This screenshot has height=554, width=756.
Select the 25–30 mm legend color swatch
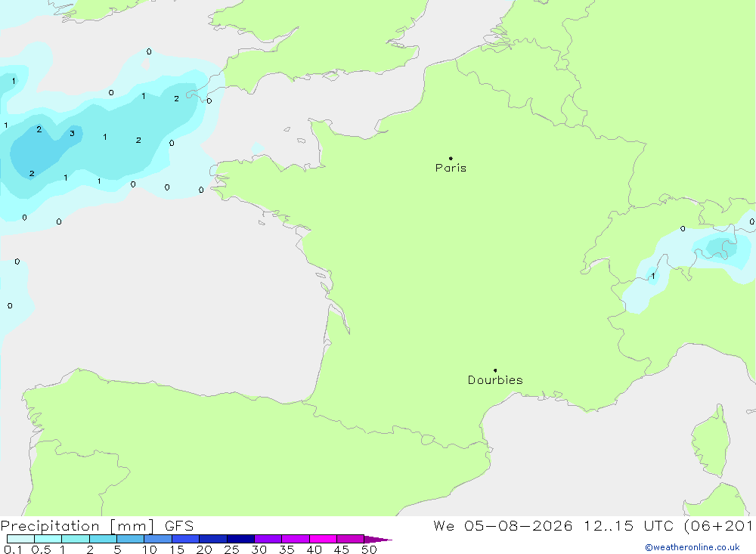[x=240, y=539]
